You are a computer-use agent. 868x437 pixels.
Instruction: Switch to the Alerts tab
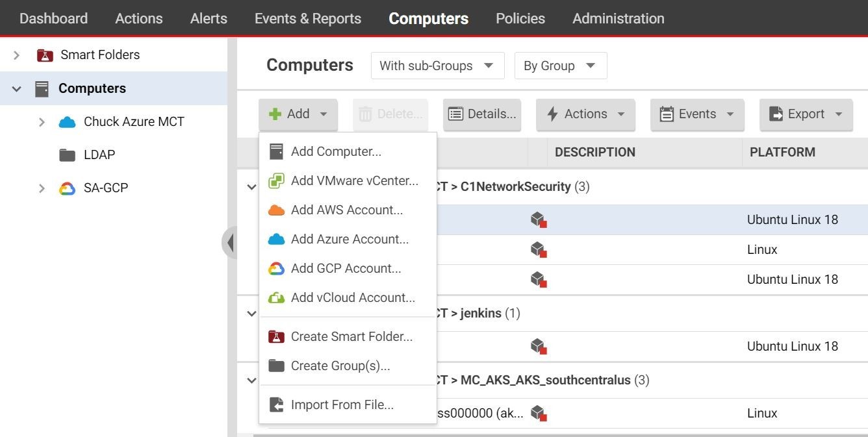coord(209,18)
